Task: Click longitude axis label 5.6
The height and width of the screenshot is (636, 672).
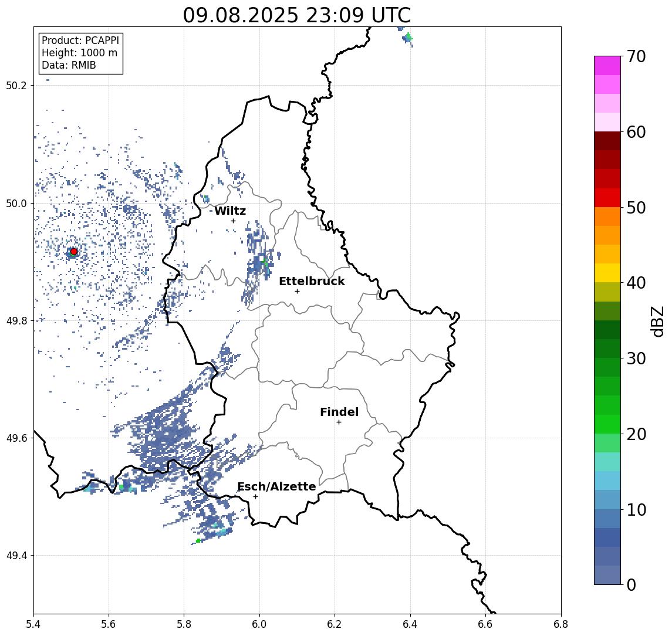Action: [x=109, y=624]
